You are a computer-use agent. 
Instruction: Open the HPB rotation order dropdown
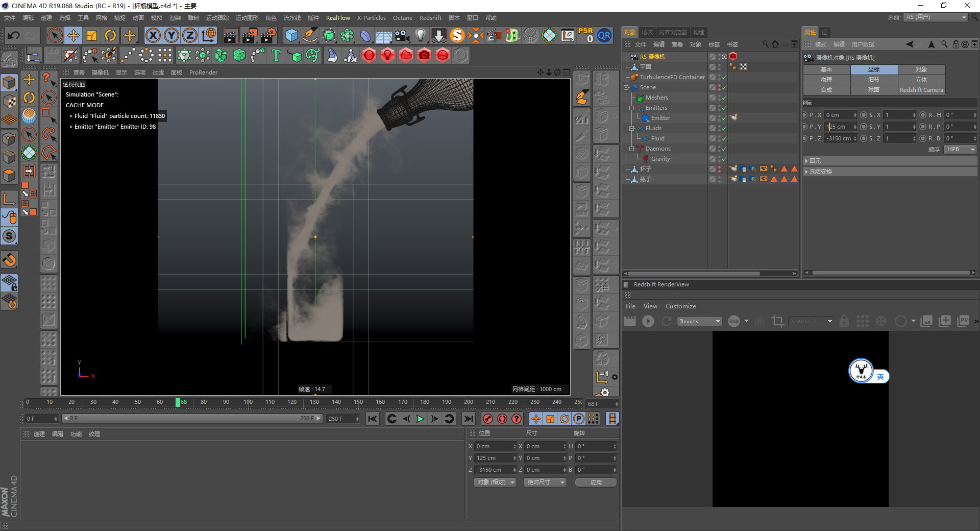click(960, 150)
